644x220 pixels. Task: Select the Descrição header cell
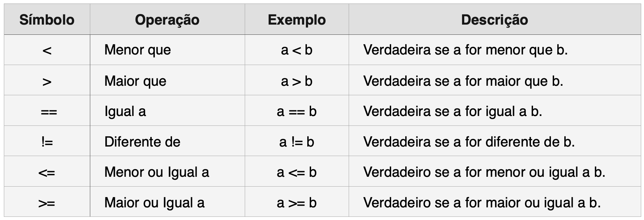coord(495,19)
